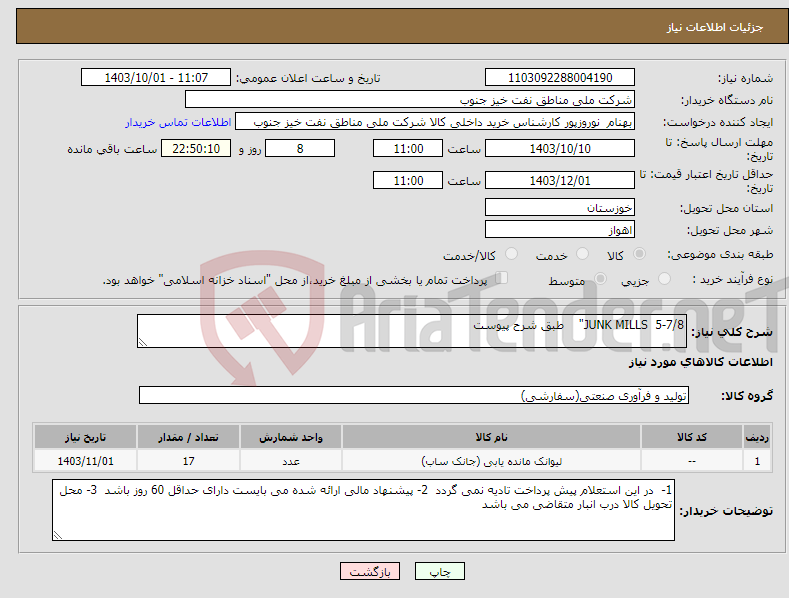Click the کد کالا column header
789x598 pixels.
coord(691,437)
